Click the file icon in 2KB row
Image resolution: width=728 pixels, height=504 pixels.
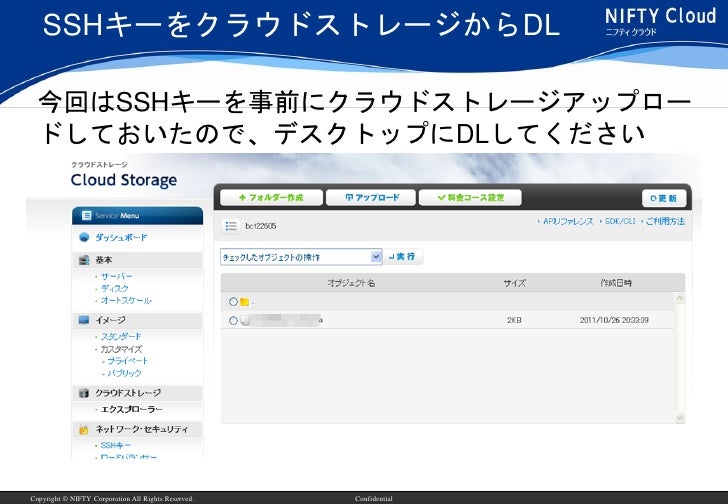click(245, 321)
